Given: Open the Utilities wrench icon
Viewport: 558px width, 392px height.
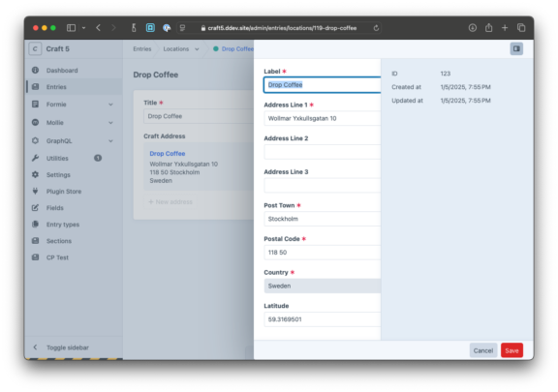Looking at the screenshot, I should point(35,158).
